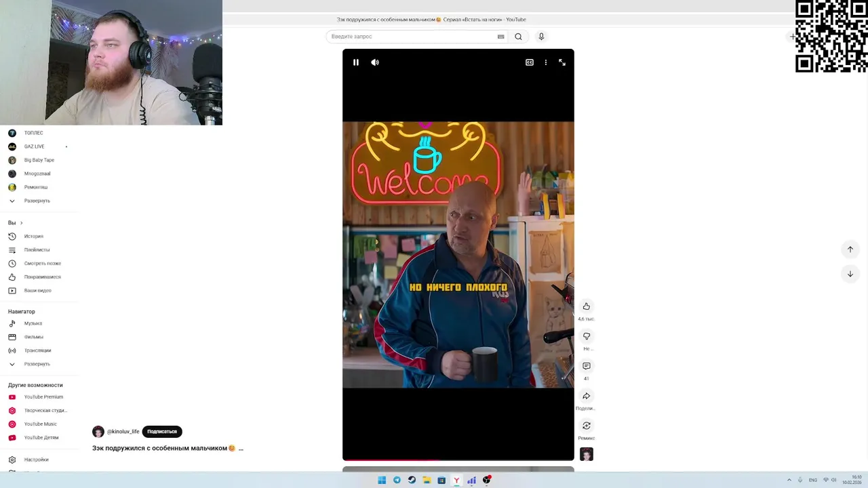The image size is (868, 488).
Task: Share the Short via arrow icon
Action: [587, 396]
